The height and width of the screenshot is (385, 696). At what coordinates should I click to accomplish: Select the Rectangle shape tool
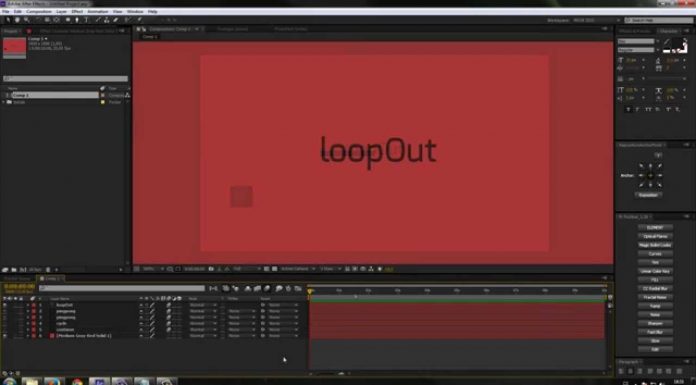click(67, 20)
